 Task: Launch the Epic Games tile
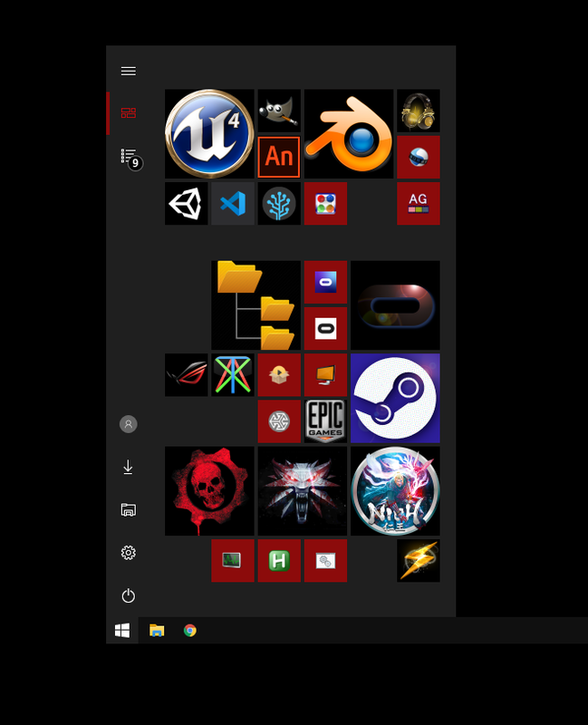(325, 421)
